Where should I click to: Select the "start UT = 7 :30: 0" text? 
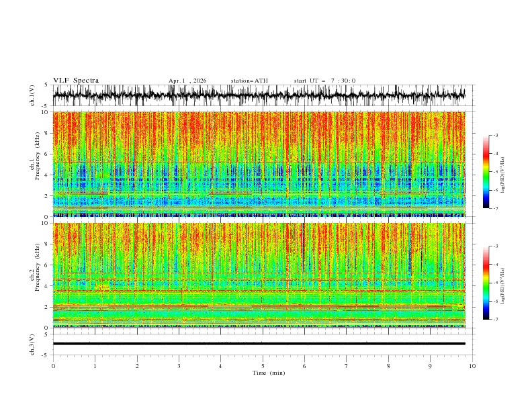click(x=324, y=81)
